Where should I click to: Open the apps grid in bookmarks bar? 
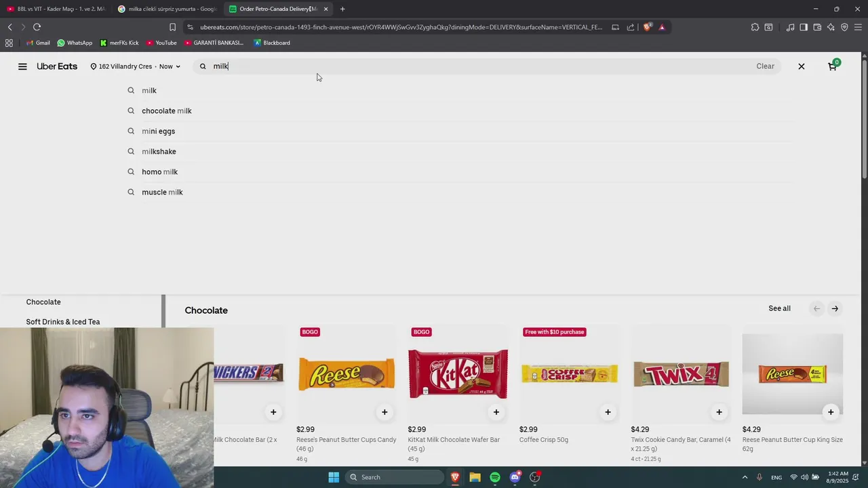(9, 43)
